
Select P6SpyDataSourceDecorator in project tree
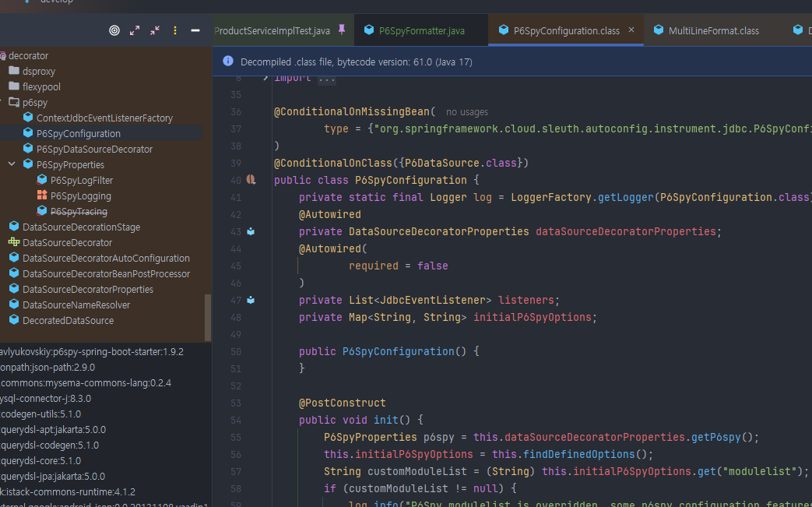94,149
